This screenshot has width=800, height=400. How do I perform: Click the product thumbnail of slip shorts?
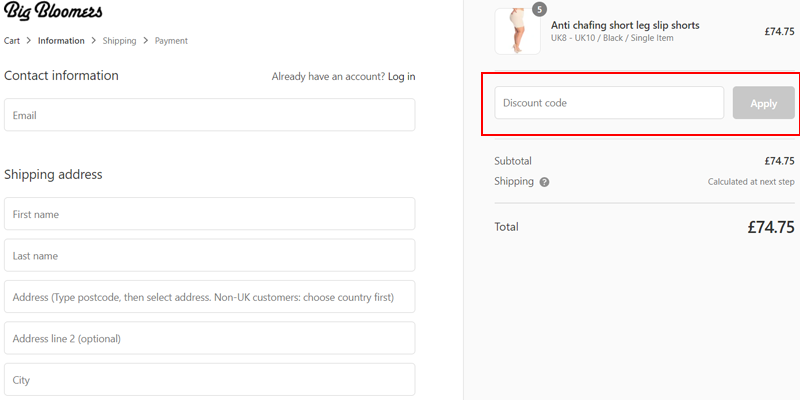click(x=517, y=31)
